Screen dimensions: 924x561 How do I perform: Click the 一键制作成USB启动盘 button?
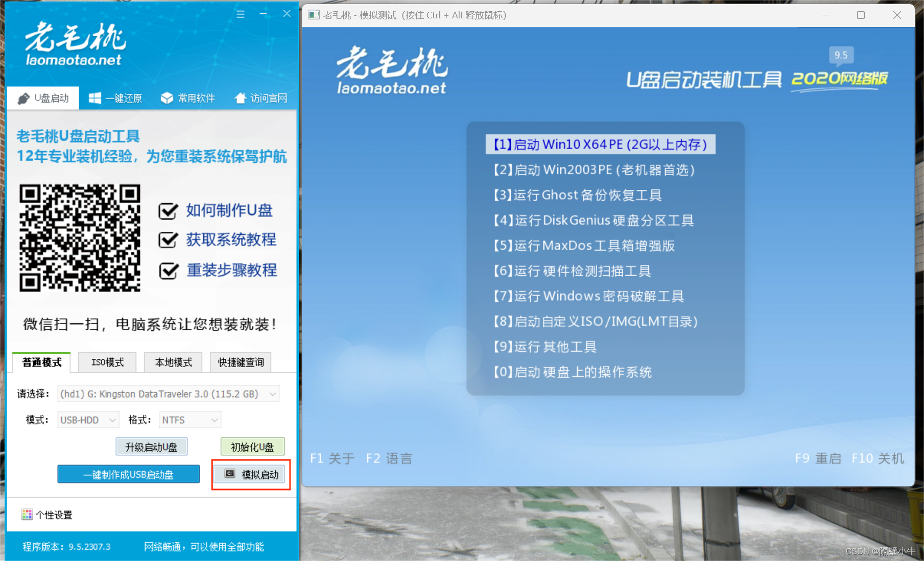129,474
